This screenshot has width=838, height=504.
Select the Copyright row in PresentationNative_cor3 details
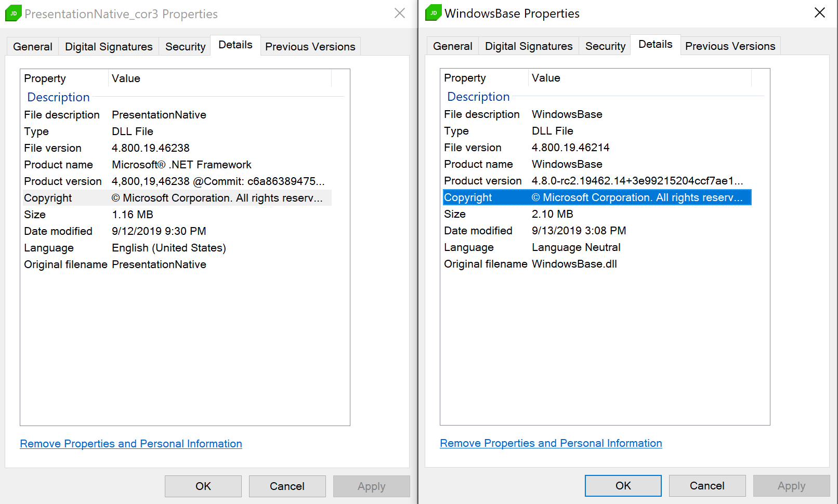coord(177,198)
